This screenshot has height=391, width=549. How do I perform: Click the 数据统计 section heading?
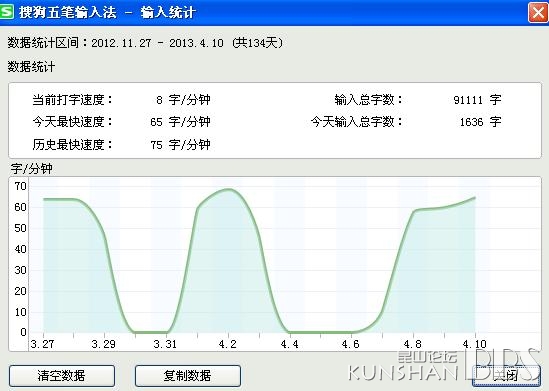pos(32,67)
